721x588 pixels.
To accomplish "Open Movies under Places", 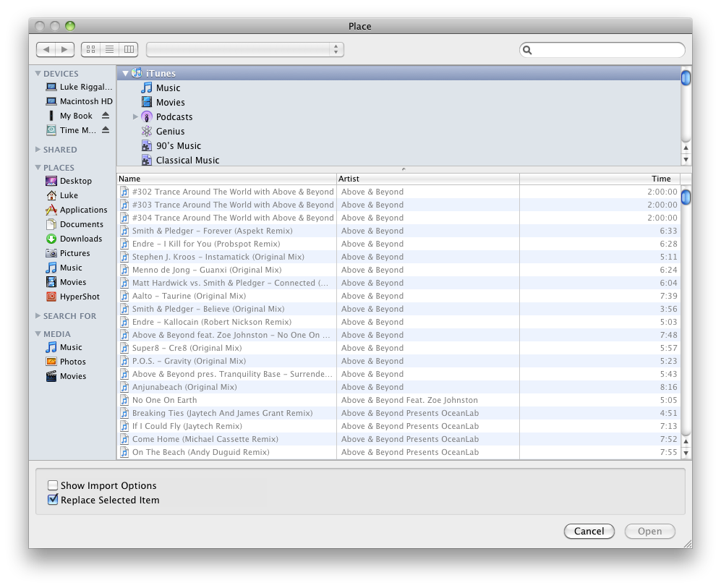I will pyautogui.click(x=67, y=282).
